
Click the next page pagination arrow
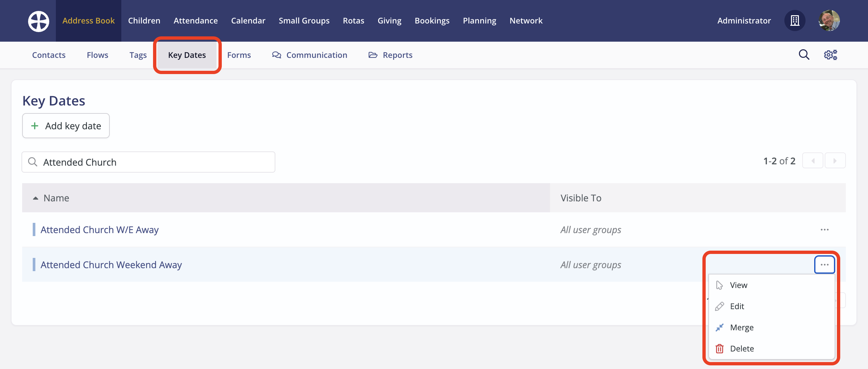click(835, 161)
